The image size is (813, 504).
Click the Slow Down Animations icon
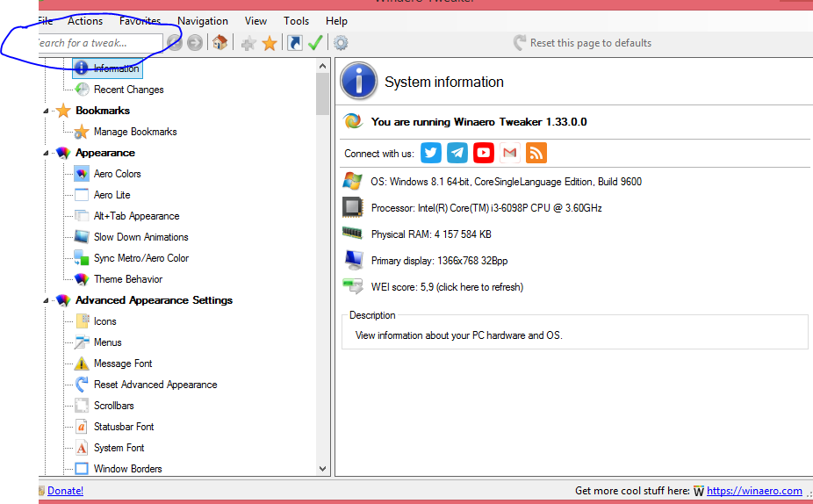click(x=82, y=237)
